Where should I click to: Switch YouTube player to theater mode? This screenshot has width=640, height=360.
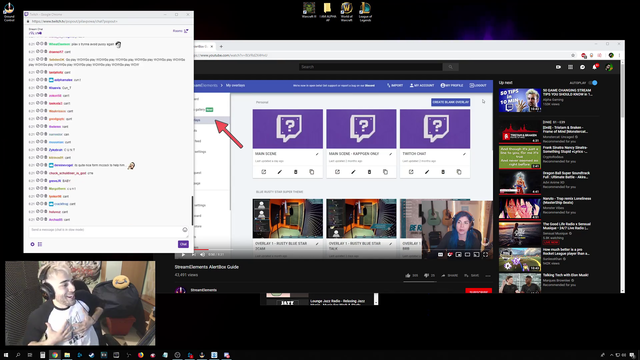point(467,254)
